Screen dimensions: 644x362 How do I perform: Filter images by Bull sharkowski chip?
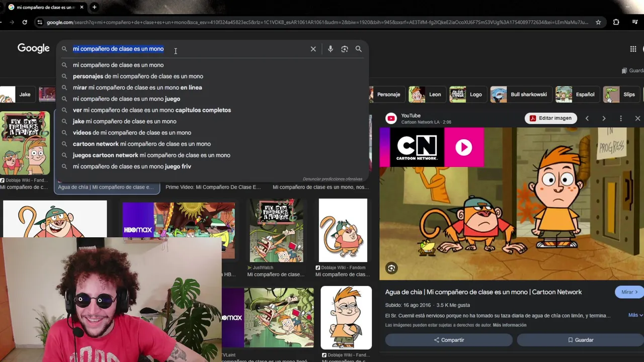click(520, 95)
